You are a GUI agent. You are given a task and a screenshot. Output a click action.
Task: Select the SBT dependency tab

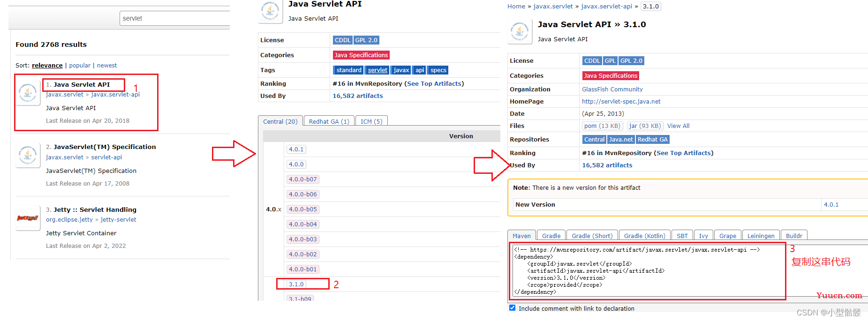(x=682, y=236)
